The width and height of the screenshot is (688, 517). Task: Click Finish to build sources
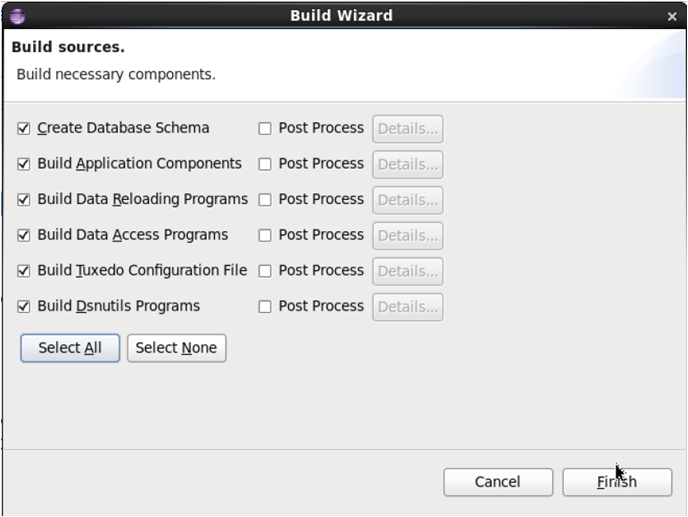(616, 482)
